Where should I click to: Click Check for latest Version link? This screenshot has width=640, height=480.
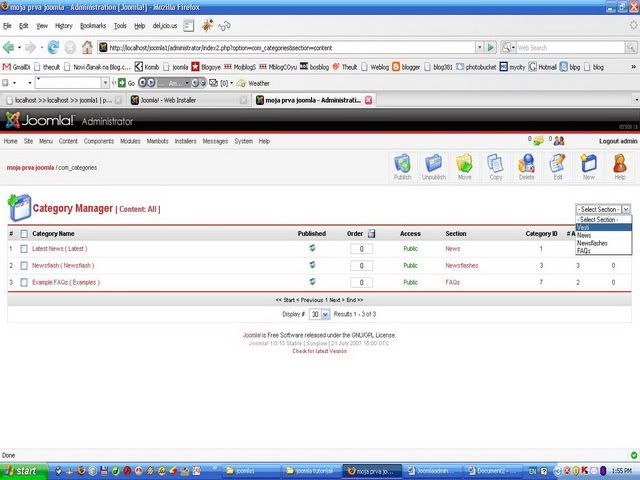[x=320, y=351]
